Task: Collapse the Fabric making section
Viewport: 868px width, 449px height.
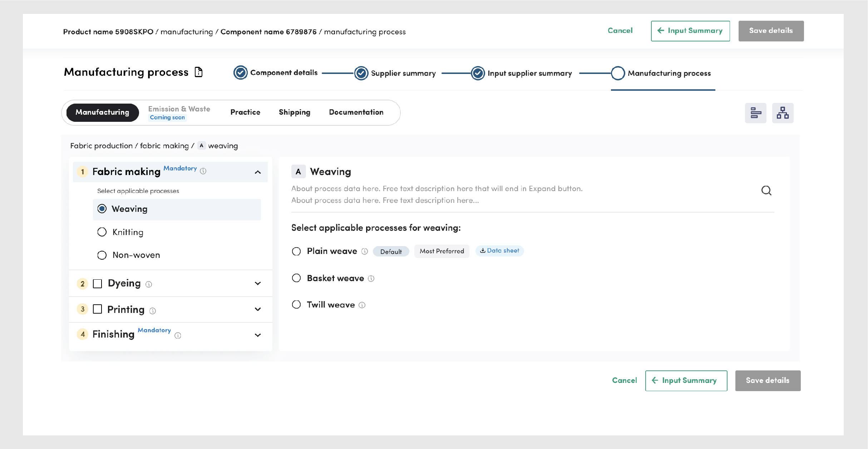Action: (258, 172)
